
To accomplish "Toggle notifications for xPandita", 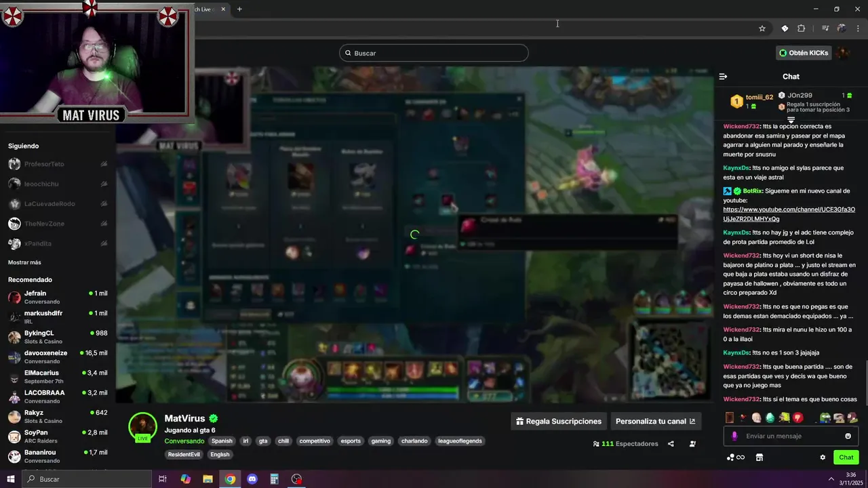I will (104, 243).
